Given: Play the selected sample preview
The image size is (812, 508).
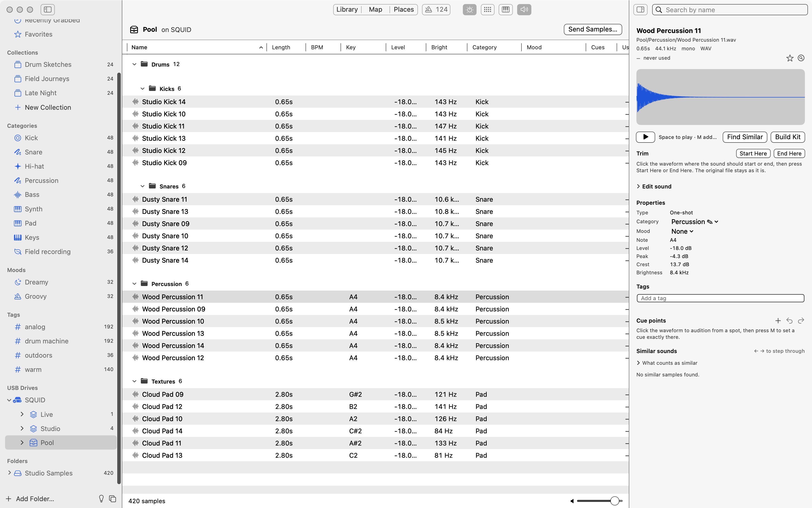Looking at the screenshot, I should tap(645, 137).
